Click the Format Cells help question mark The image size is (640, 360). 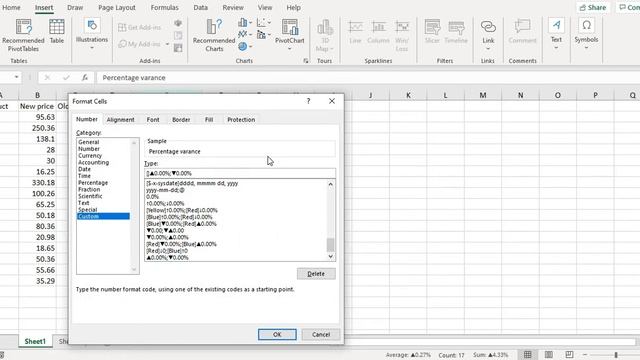pos(309,101)
